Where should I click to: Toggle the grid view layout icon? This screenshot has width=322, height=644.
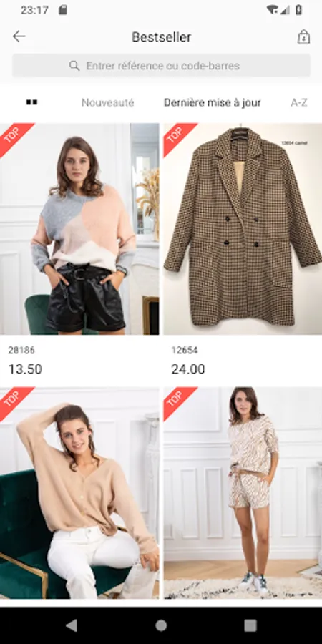pos(31,102)
